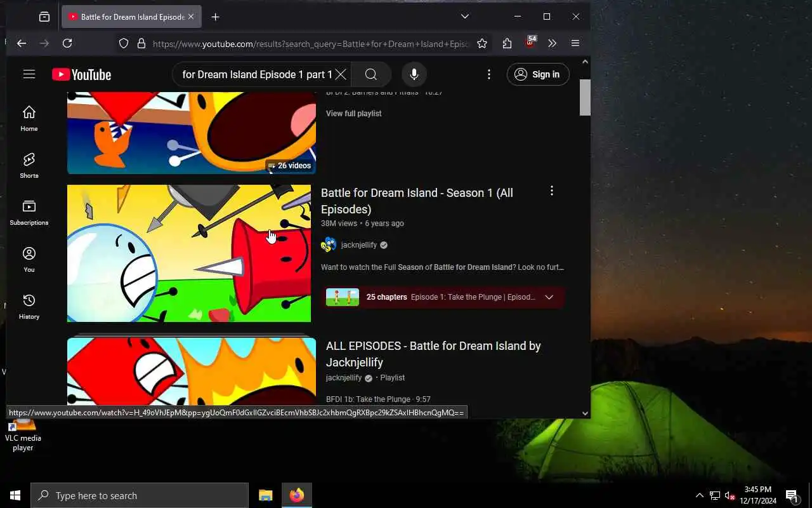Image resolution: width=812 pixels, height=508 pixels.
Task: Open Firefox View recent browsing icon
Action: click(44, 17)
